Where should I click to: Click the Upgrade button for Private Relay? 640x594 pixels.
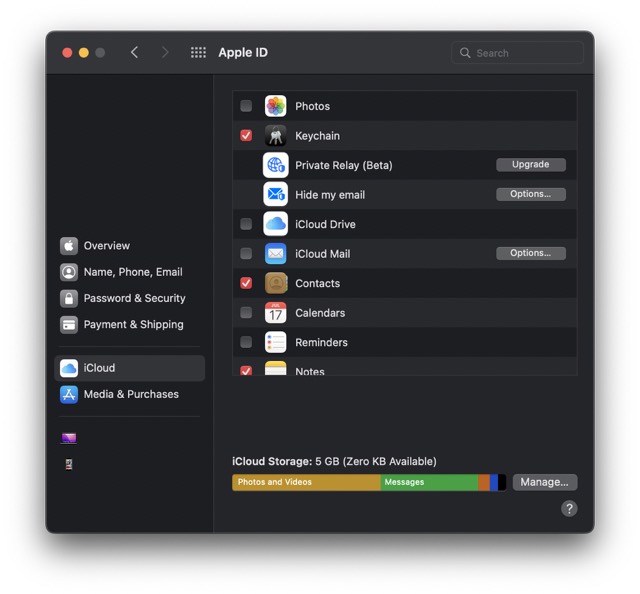(x=530, y=165)
